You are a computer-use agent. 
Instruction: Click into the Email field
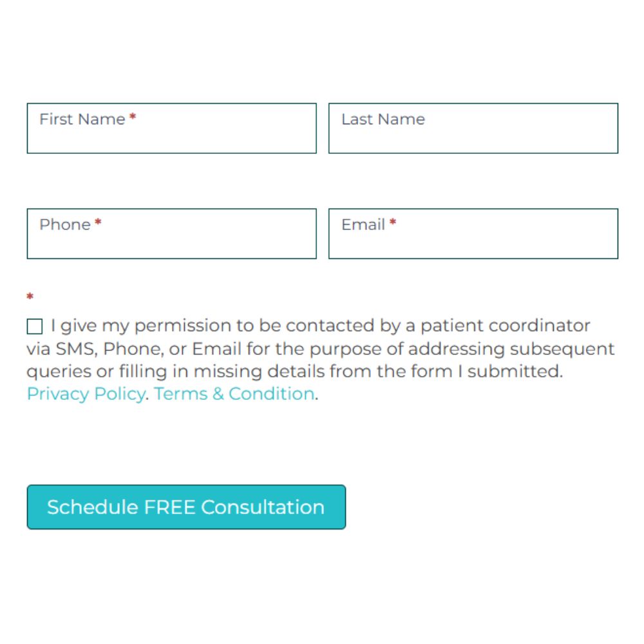point(473,242)
